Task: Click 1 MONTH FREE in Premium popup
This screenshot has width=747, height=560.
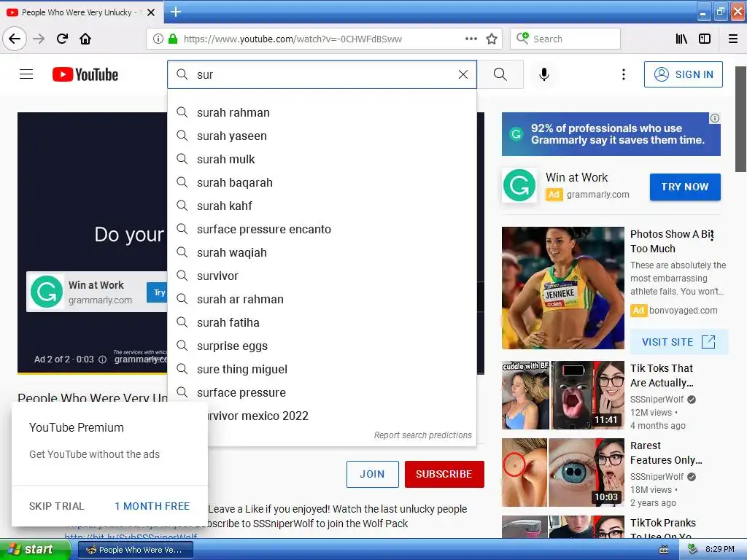Action: [x=152, y=506]
